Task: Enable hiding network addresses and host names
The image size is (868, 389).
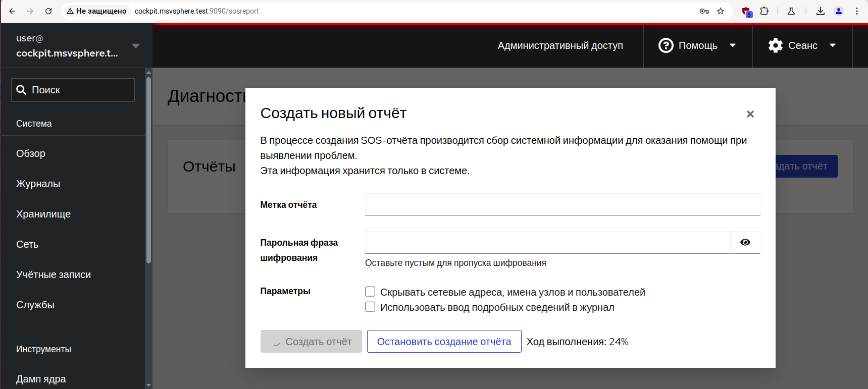Action: [x=370, y=292]
